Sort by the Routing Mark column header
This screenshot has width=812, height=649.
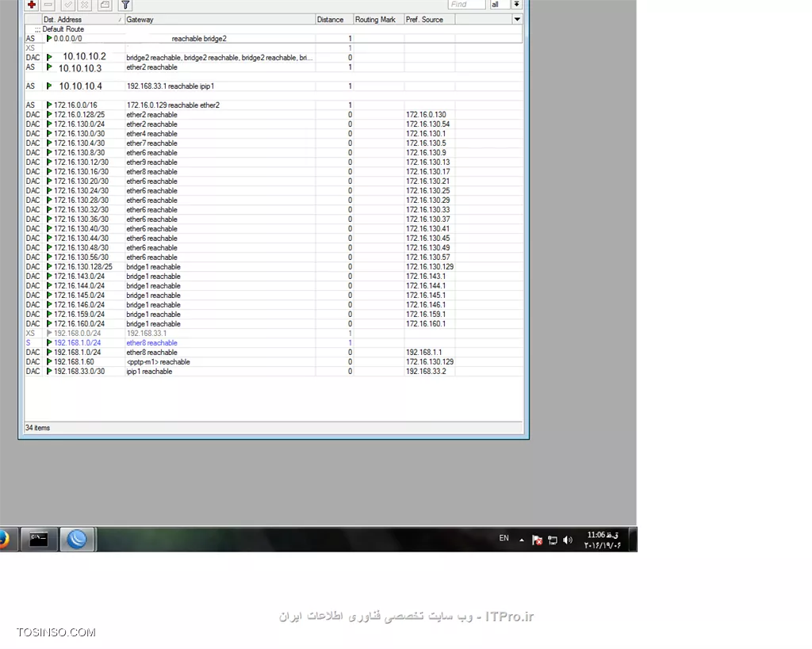(x=378, y=19)
